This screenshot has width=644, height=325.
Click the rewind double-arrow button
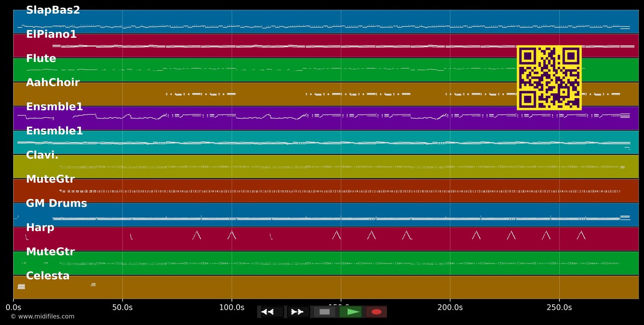coord(272,312)
